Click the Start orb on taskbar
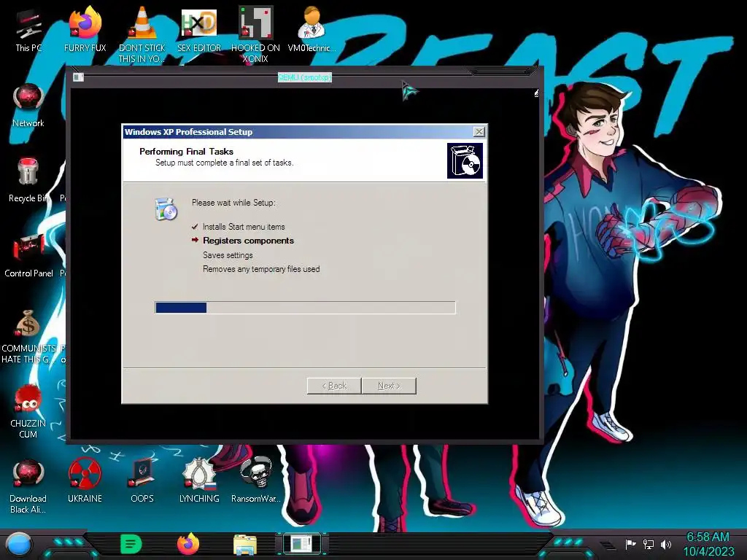747x560 pixels. pyautogui.click(x=18, y=544)
